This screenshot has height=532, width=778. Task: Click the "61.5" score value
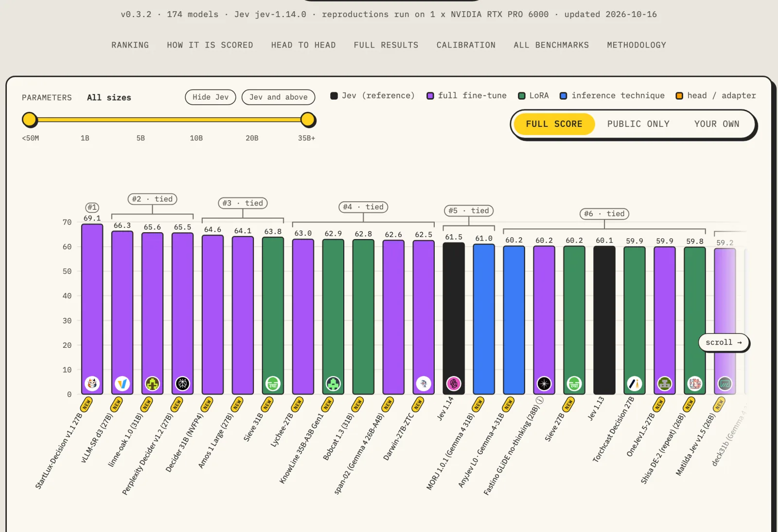[454, 237]
